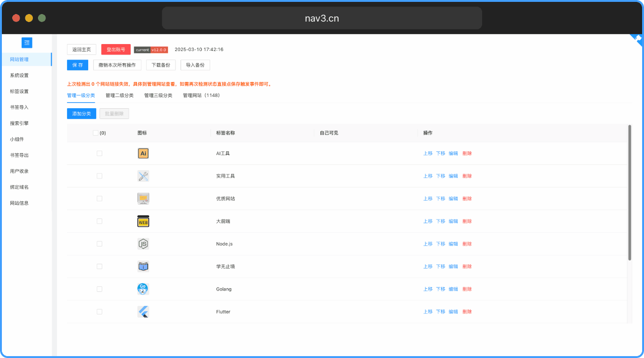The height and width of the screenshot is (358, 644).
Task: Click the Node.js hexagon icon
Action: [x=143, y=244]
